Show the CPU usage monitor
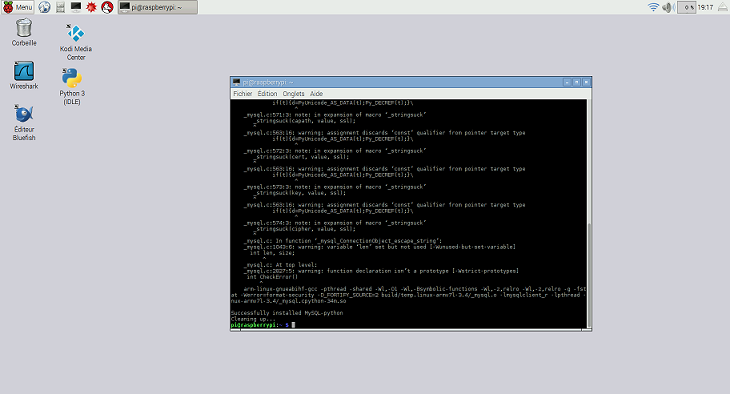The height and width of the screenshot is (394, 730). pyautogui.click(x=686, y=7)
